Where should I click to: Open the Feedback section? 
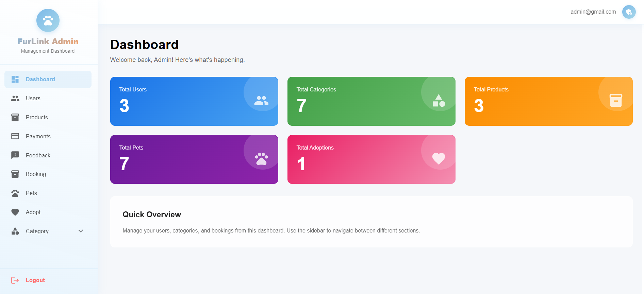(x=48, y=155)
